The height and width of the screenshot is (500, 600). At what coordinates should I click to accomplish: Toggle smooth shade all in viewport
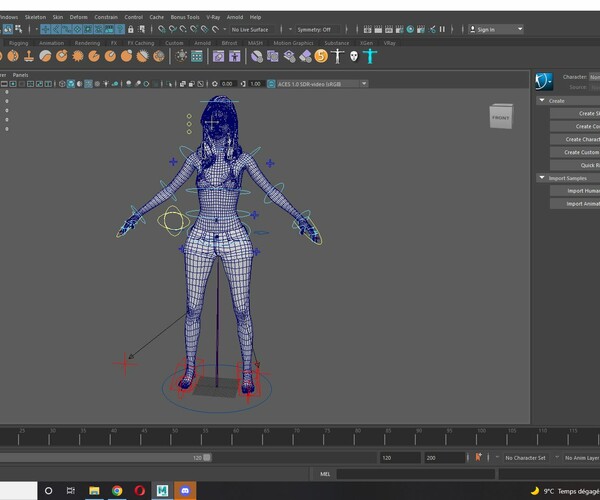point(71,84)
